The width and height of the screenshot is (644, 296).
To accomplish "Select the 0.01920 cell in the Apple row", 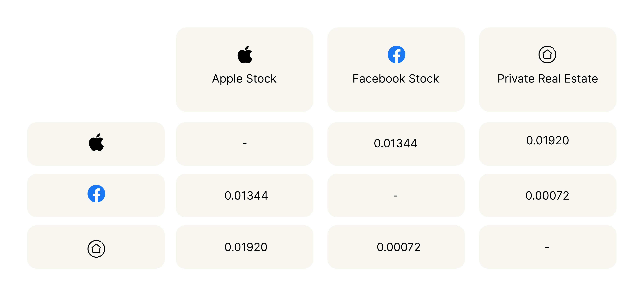I will (x=547, y=141).
